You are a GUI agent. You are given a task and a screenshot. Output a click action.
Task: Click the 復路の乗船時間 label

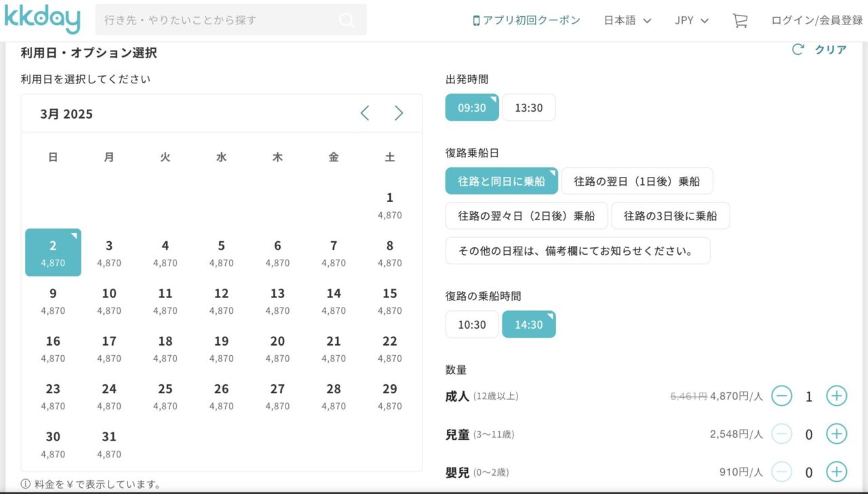pyautogui.click(x=483, y=296)
